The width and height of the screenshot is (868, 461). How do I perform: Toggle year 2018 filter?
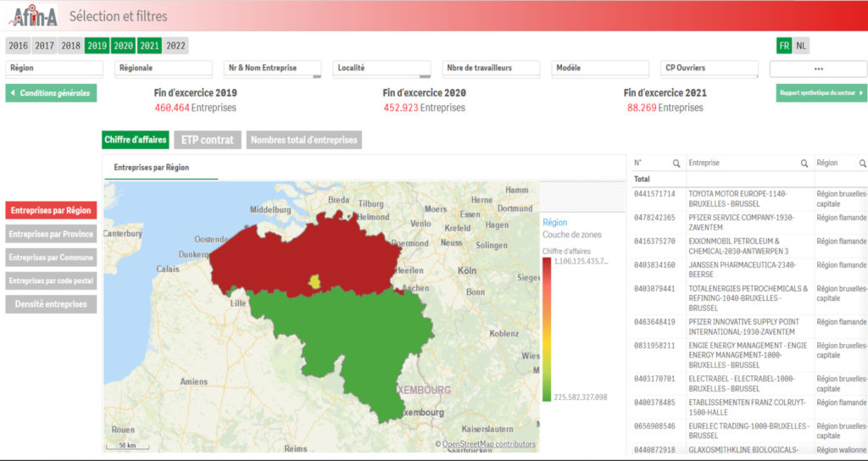71,46
